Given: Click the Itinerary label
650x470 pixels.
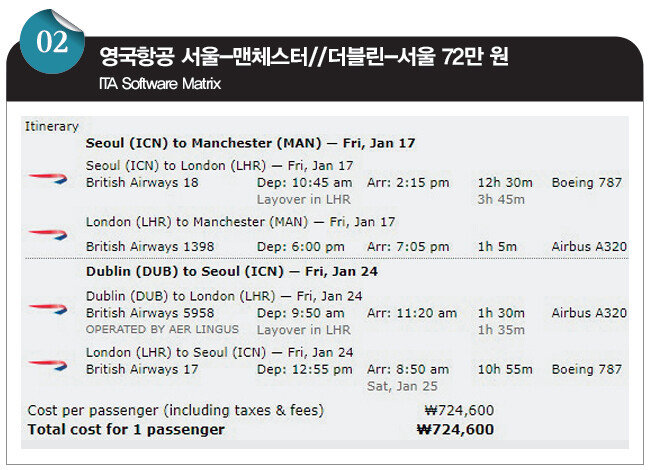Looking at the screenshot, I should [x=51, y=126].
